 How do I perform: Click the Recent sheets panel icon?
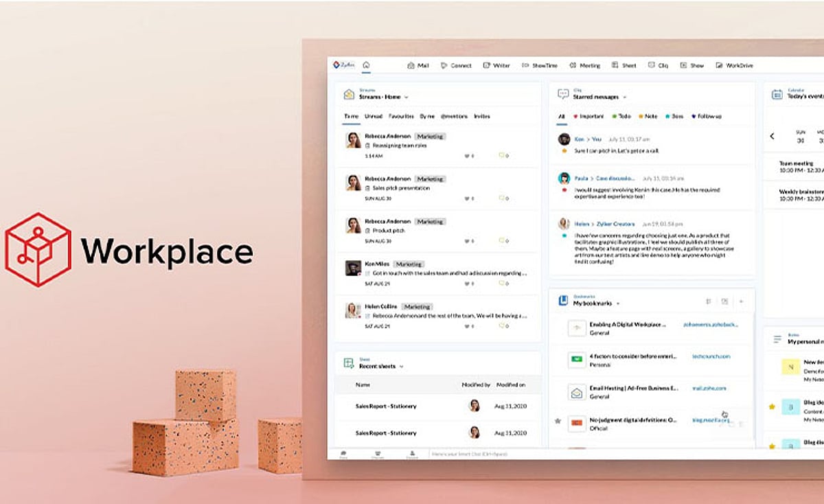[x=349, y=363]
